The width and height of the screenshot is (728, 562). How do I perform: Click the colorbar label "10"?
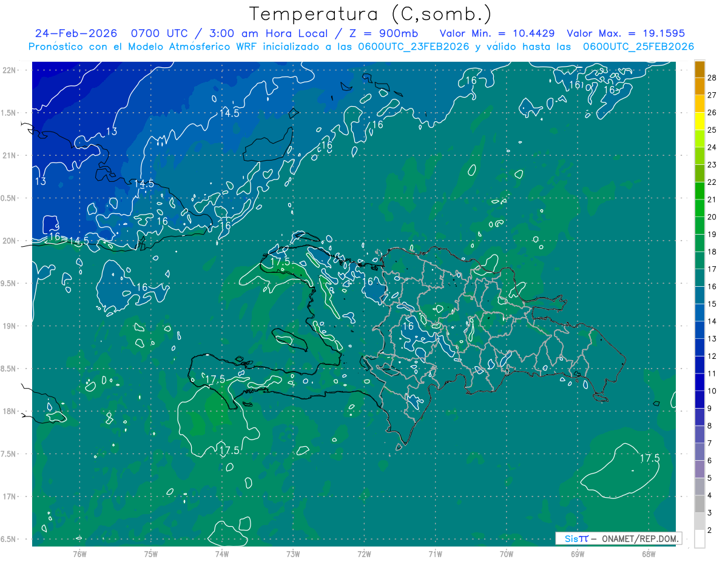pos(712,391)
